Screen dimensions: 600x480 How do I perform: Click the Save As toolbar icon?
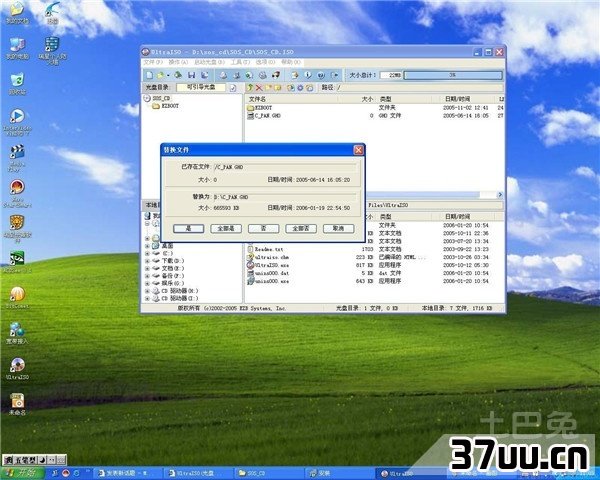coord(205,75)
